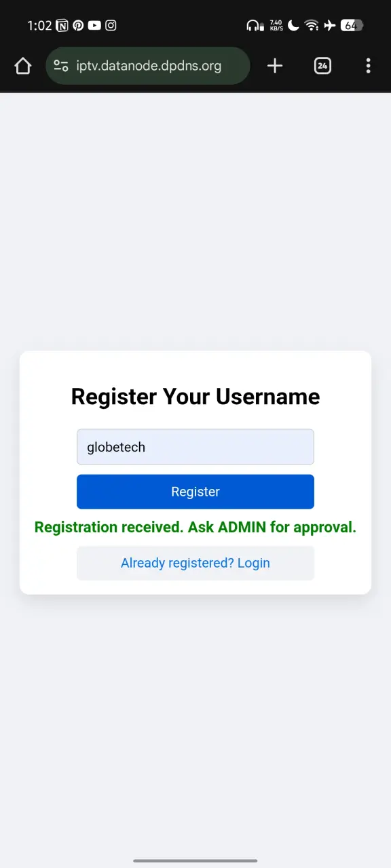Tap the Notion notification icon
This screenshot has width=391, height=868.
point(62,26)
